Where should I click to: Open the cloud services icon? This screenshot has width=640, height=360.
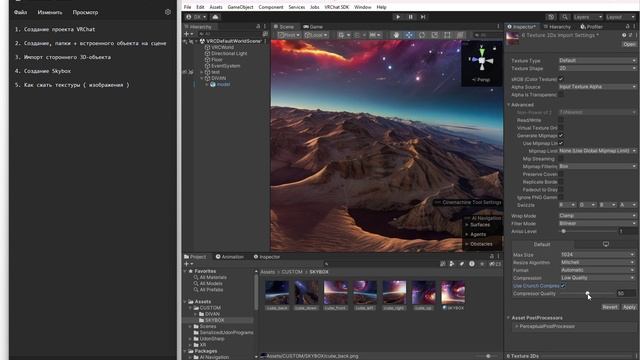click(x=215, y=17)
